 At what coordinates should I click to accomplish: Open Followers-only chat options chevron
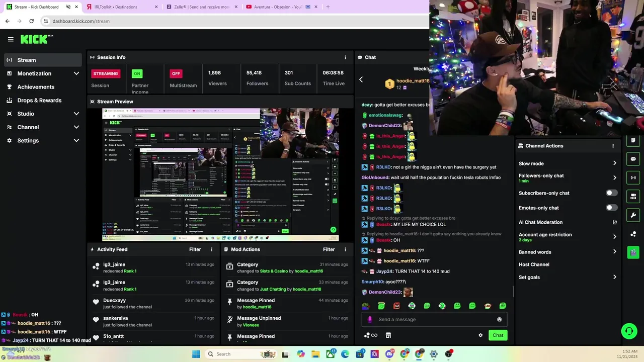[x=614, y=177]
